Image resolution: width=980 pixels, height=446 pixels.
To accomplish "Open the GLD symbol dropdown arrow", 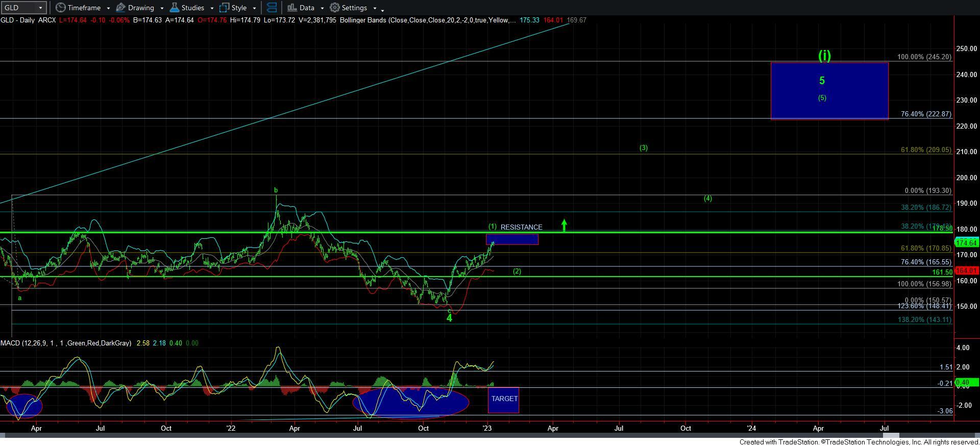I will click(x=41, y=8).
